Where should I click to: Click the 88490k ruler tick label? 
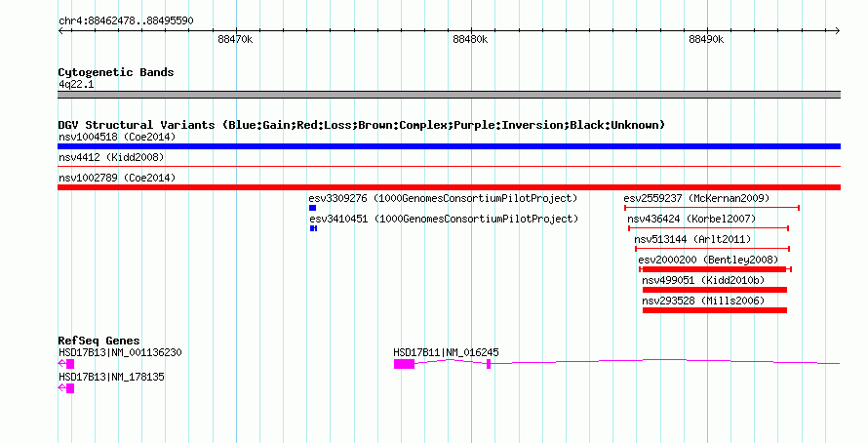pos(706,39)
